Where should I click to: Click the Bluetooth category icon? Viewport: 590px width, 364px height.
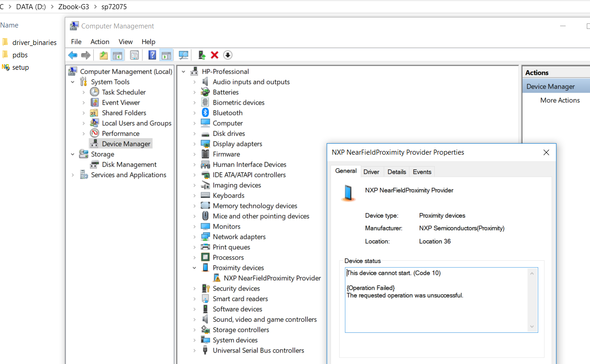pyautogui.click(x=205, y=113)
